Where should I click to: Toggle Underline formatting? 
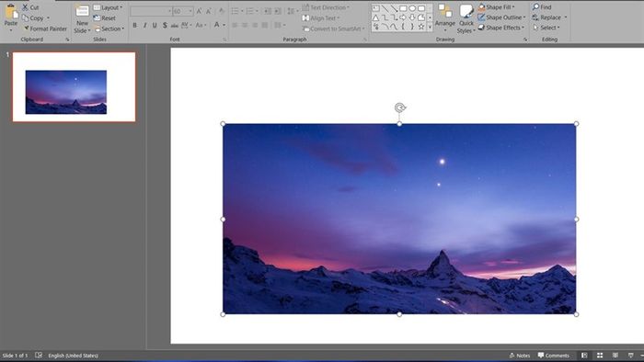(x=155, y=26)
